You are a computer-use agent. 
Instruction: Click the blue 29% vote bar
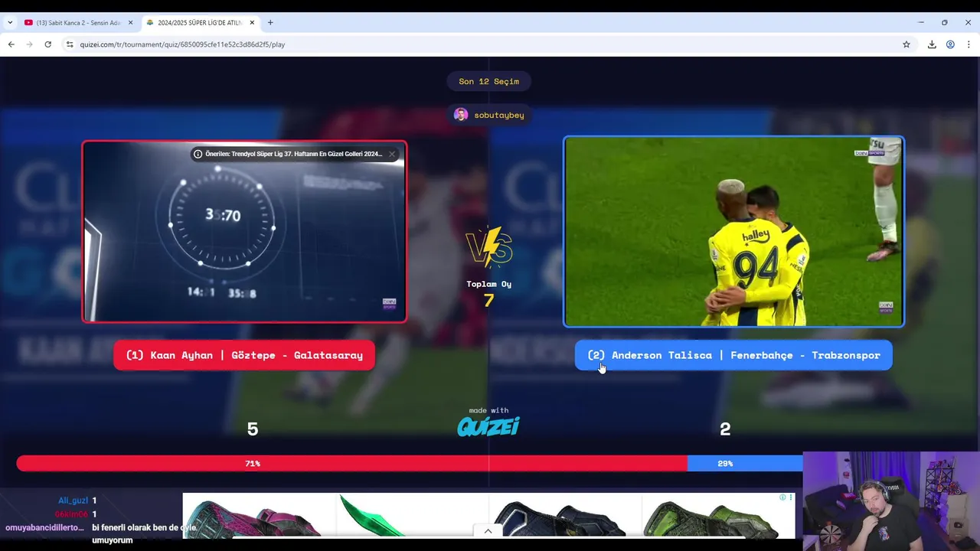tap(745, 463)
